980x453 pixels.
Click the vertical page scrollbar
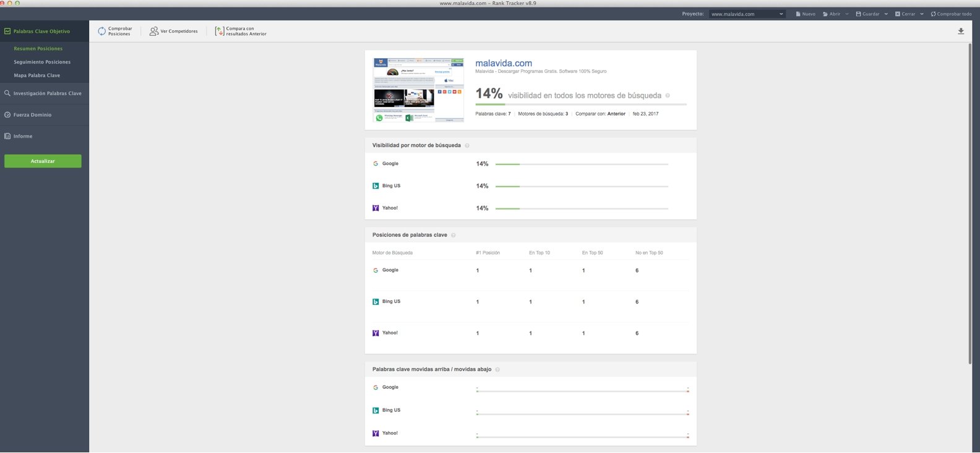click(969, 204)
